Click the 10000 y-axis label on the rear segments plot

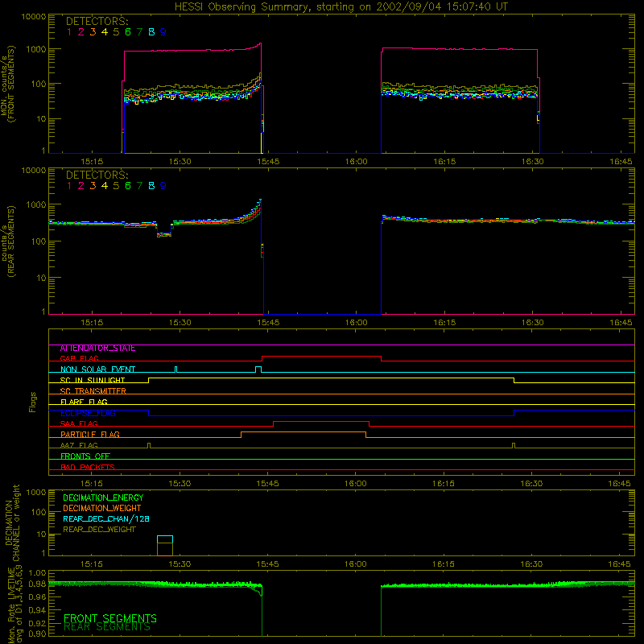pos(34,171)
